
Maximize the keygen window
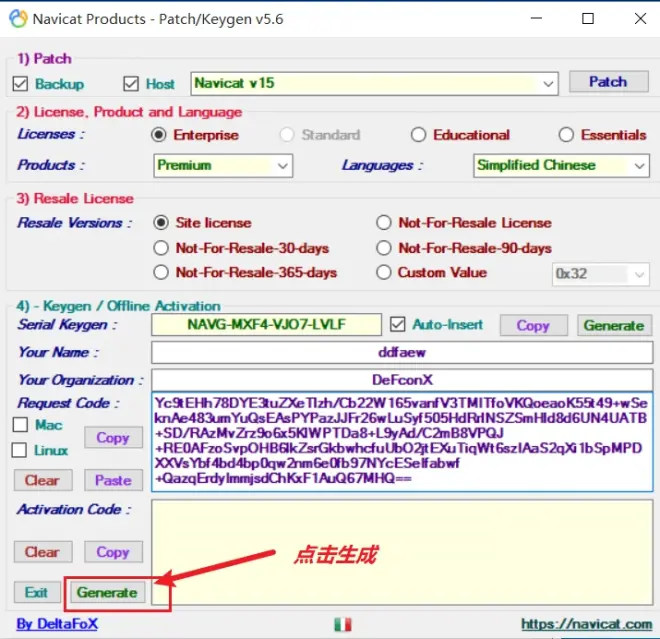[x=588, y=19]
